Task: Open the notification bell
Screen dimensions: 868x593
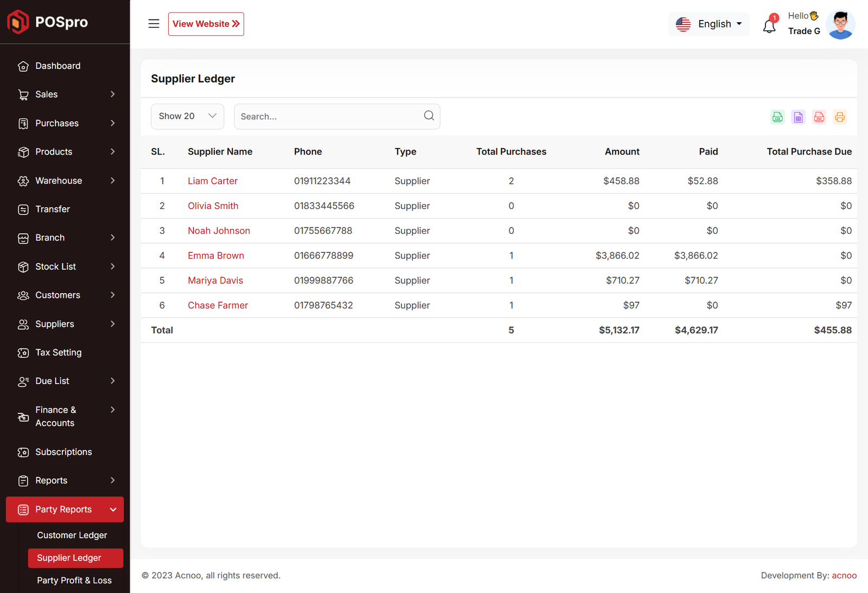Action: pos(769,25)
